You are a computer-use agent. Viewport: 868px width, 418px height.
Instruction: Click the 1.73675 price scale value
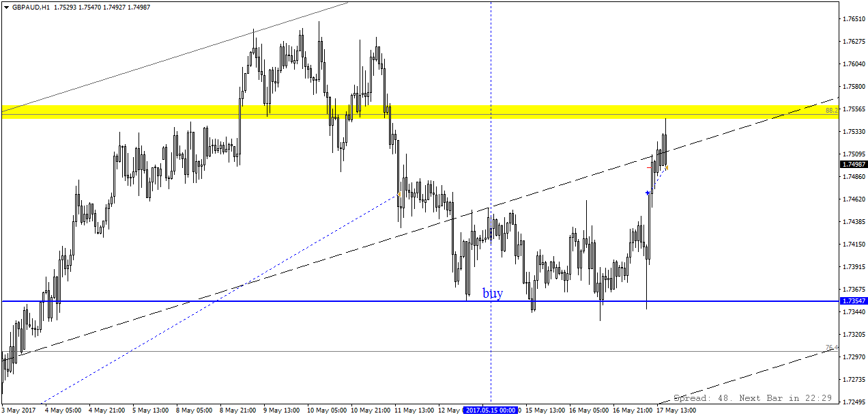854,290
